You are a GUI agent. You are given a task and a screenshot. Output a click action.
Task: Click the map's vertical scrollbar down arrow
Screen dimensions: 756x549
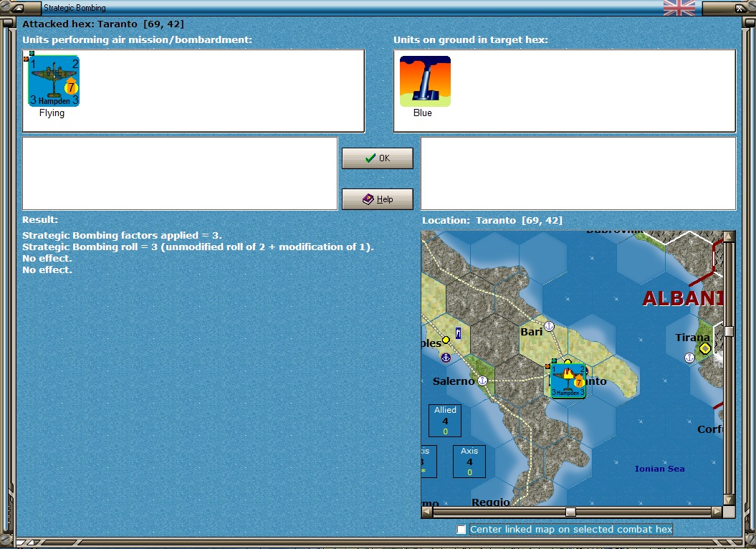point(729,500)
